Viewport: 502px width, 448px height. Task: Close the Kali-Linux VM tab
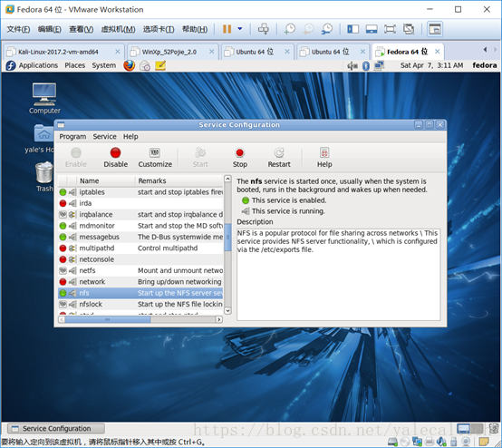click(118, 52)
